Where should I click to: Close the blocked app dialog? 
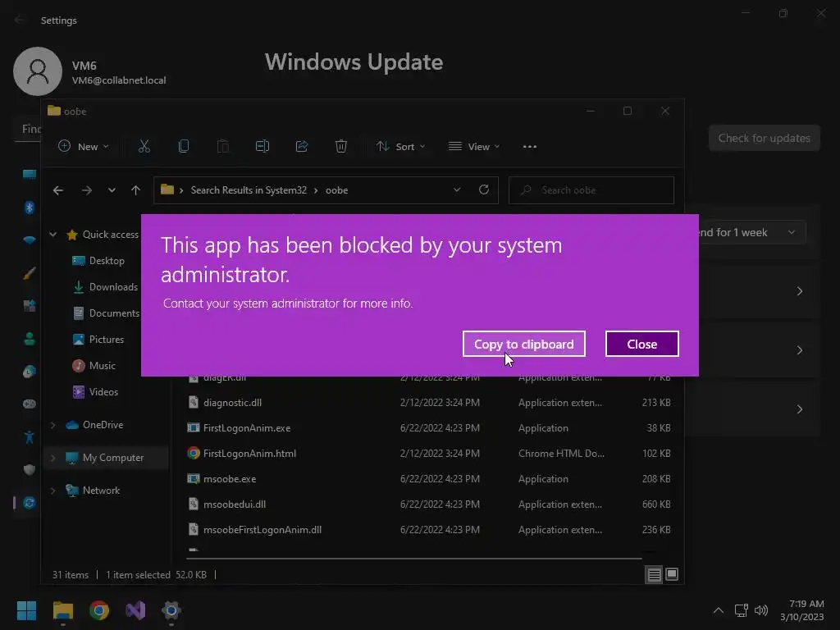641,344
